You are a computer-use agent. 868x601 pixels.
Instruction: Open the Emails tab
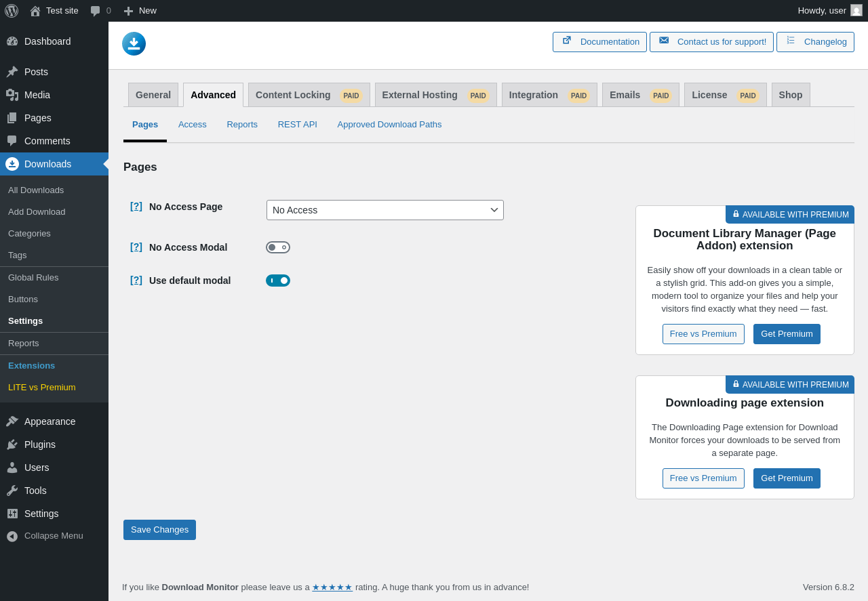pyautogui.click(x=640, y=95)
